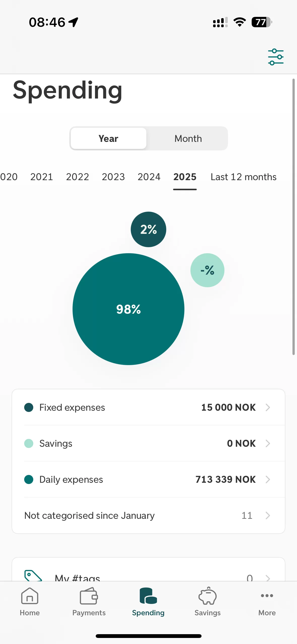Open the filter sliders icon
297x644 pixels.
[x=276, y=57]
